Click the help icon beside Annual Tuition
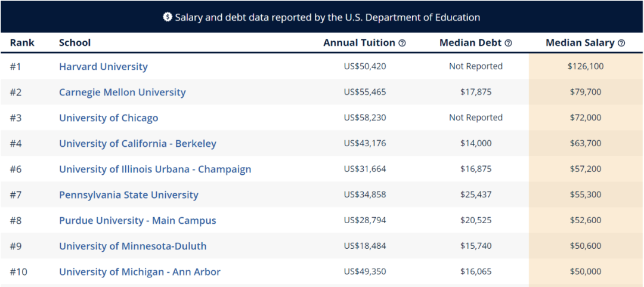Viewport: 644px width, 287px height. [402, 43]
